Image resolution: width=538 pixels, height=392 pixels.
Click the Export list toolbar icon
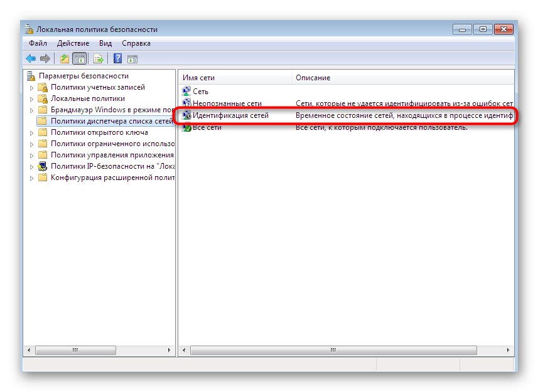point(99,59)
